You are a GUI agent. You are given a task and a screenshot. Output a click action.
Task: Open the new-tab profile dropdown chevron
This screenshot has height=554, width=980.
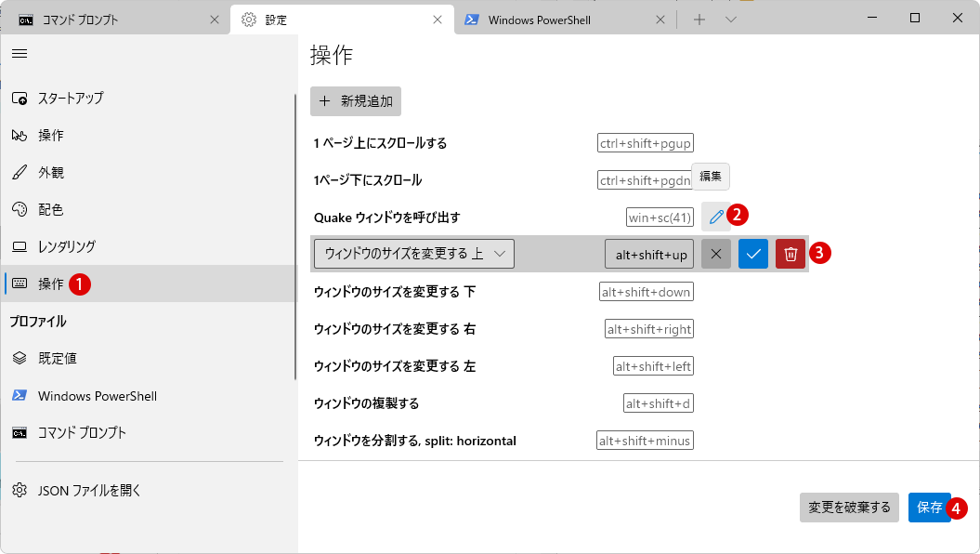[731, 20]
